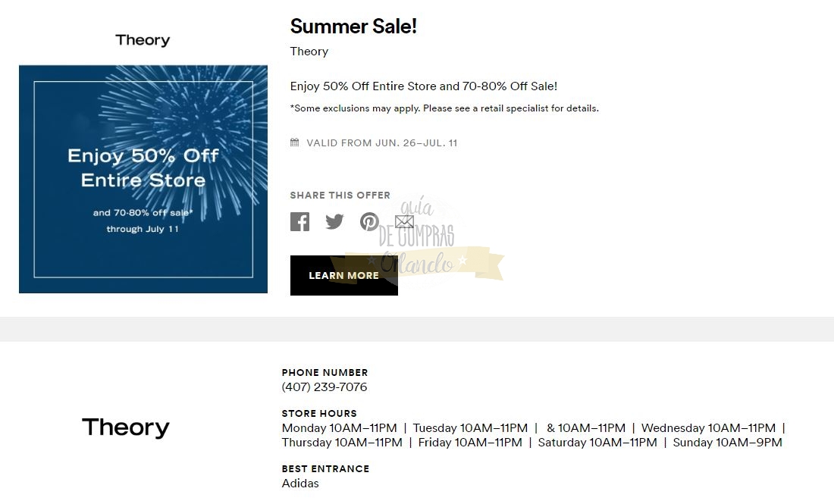Click the valid from Jun. 26–Jul. 11 text

coord(381,142)
